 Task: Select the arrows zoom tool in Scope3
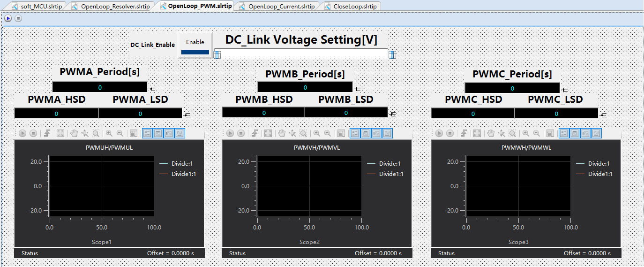pos(502,133)
